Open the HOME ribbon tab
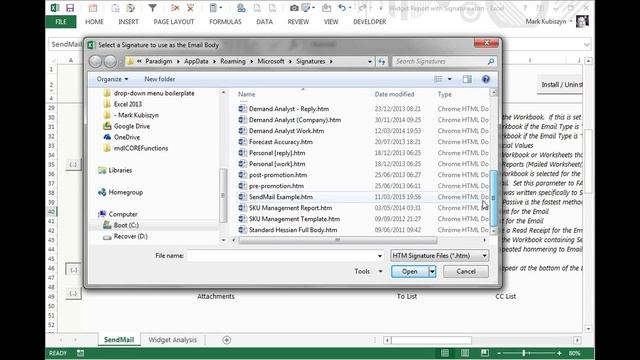The height and width of the screenshot is (360, 640). [x=94, y=22]
